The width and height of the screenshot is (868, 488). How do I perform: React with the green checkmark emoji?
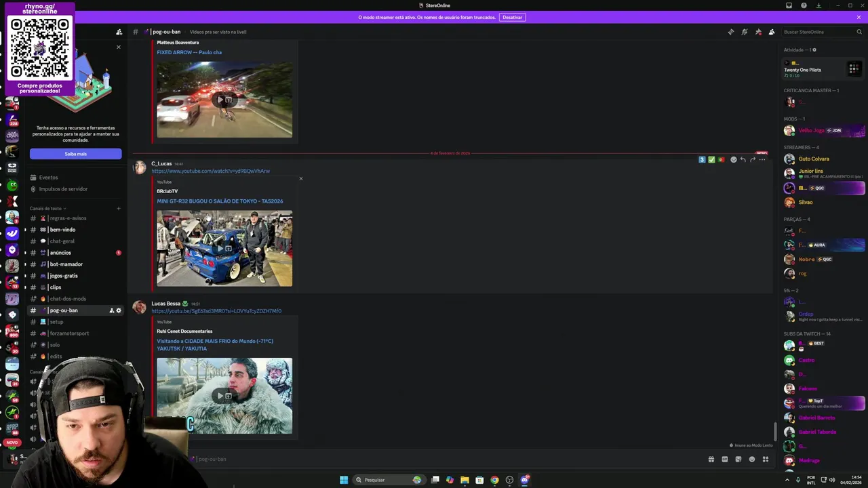pos(711,159)
